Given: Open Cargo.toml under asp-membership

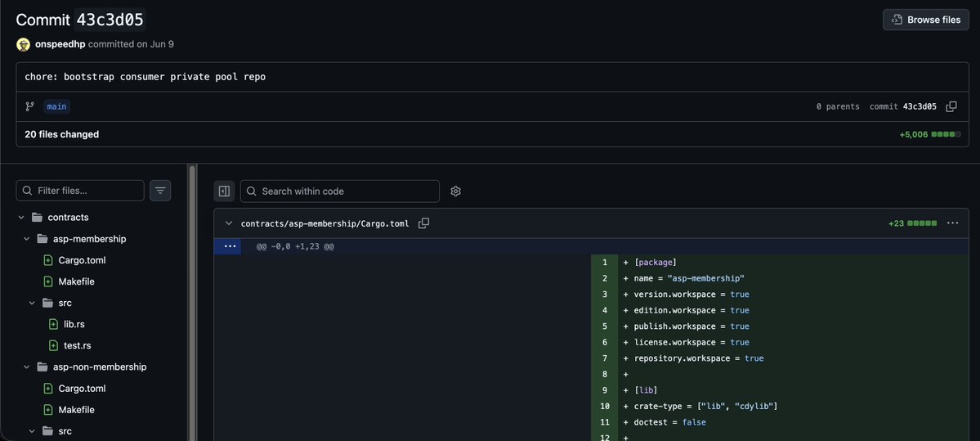Looking at the screenshot, I should (x=82, y=260).
